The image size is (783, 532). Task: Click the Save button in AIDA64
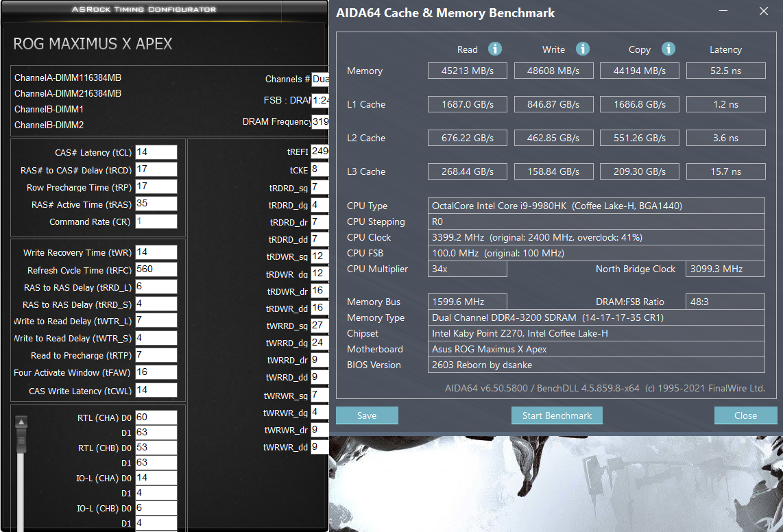[x=367, y=415]
